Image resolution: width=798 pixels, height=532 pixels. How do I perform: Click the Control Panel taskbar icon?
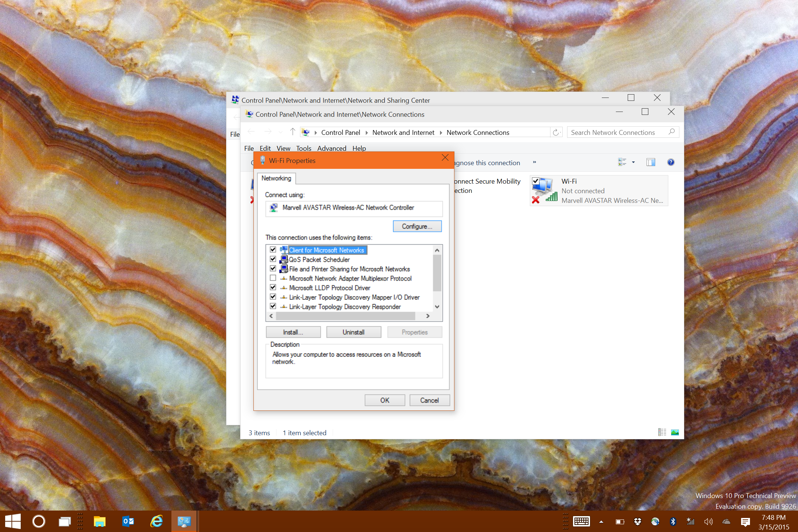click(184, 521)
